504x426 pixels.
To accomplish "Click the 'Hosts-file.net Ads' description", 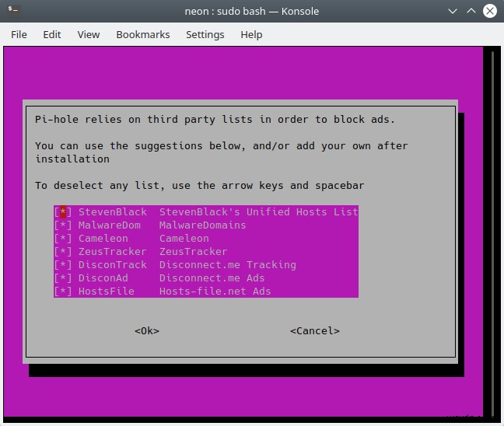I will tap(215, 291).
